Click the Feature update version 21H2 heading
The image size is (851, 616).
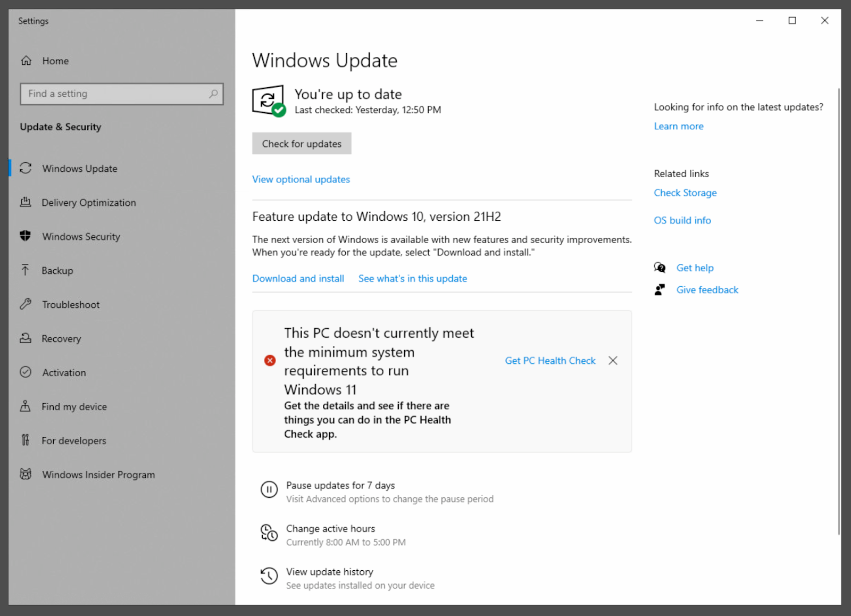377,217
